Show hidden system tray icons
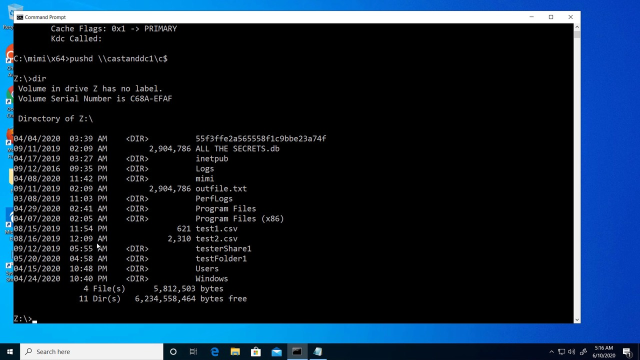 [551, 352]
